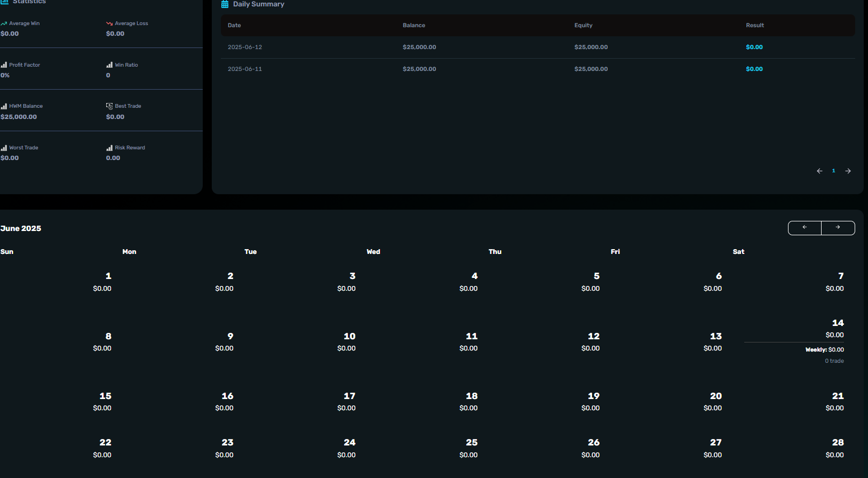Show previous month in calendar

(x=805, y=228)
